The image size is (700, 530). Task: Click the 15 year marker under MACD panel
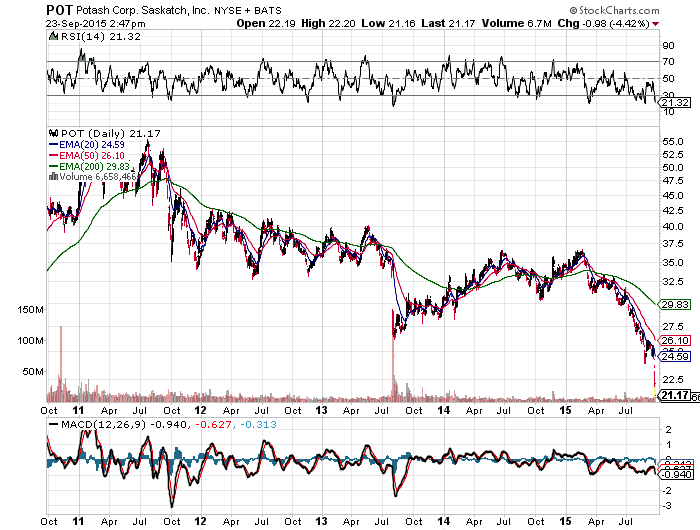(565, 521)
